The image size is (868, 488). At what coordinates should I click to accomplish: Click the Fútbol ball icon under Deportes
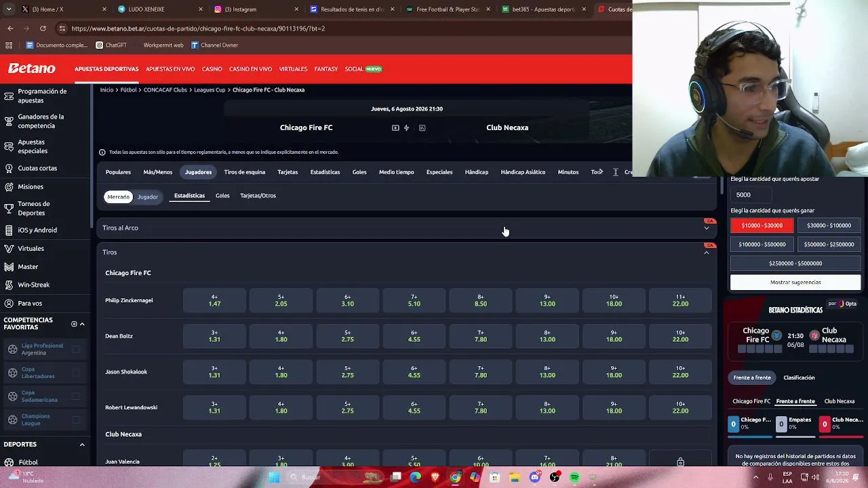pos(9,462)
